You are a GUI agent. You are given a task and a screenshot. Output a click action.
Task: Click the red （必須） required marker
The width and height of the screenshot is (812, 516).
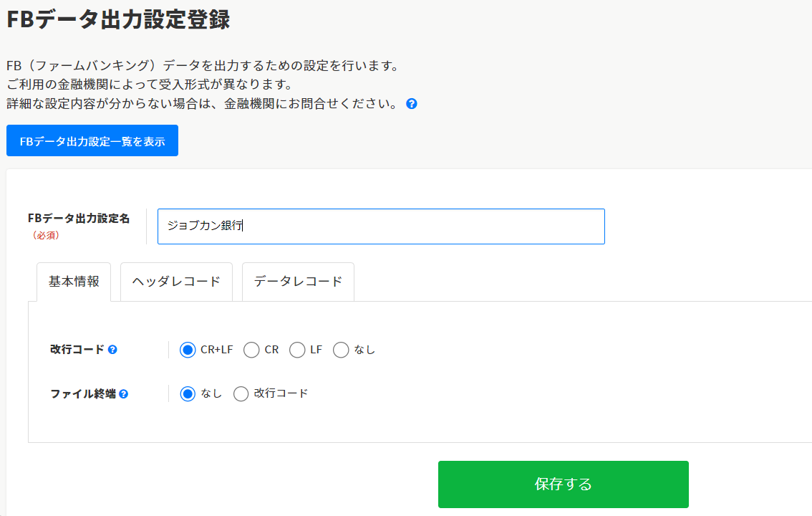(45, 235)
